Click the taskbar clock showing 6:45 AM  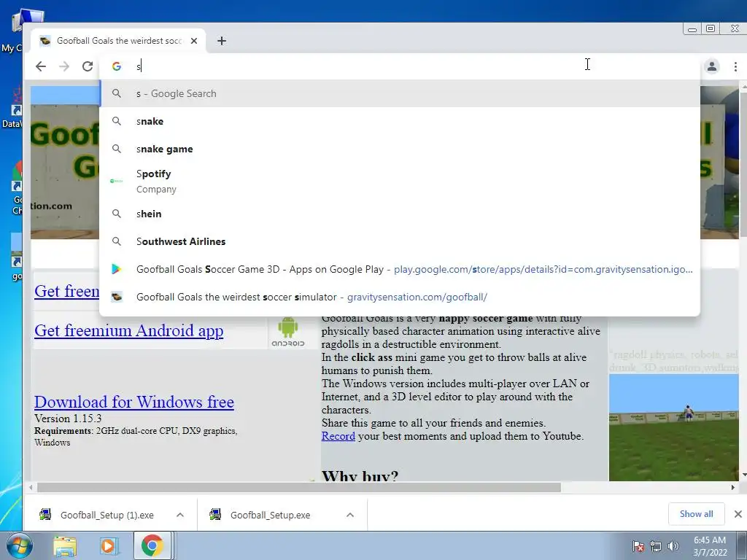pyautogui.click(x=710, y=546)
